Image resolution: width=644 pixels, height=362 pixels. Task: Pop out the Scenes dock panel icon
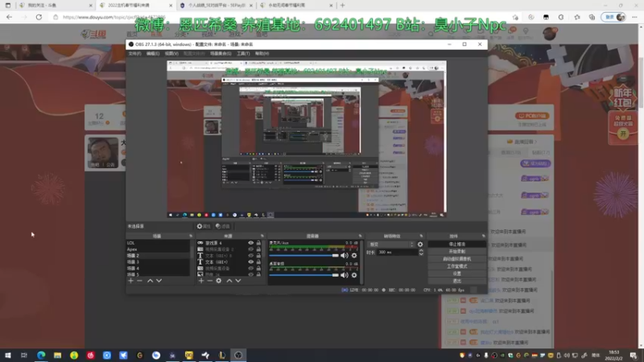[191, 236]
